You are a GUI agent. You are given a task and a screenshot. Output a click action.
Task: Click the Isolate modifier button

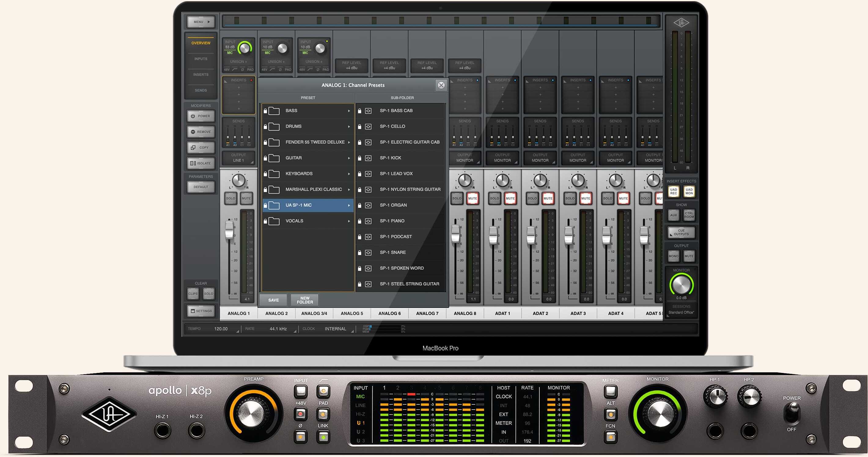201,164
